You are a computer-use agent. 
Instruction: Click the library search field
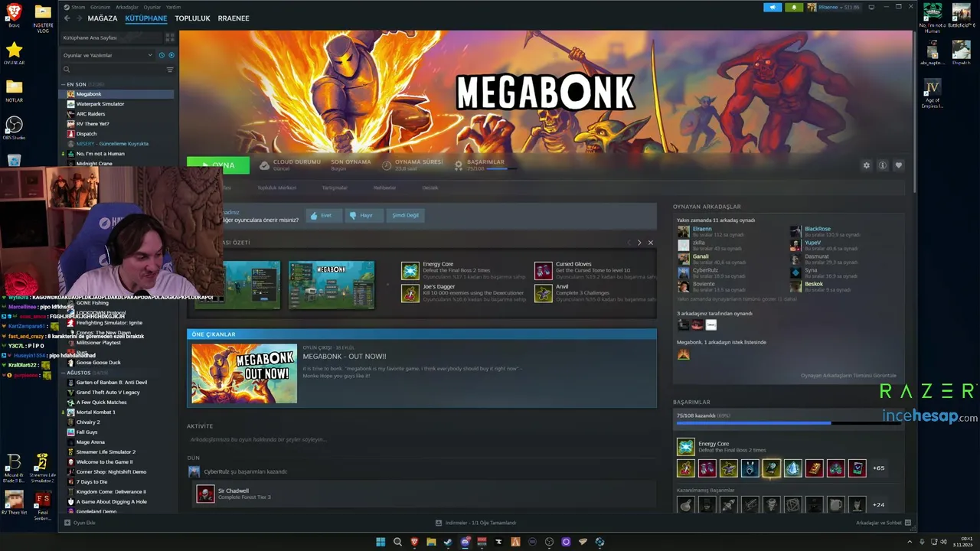click(112, 70)
